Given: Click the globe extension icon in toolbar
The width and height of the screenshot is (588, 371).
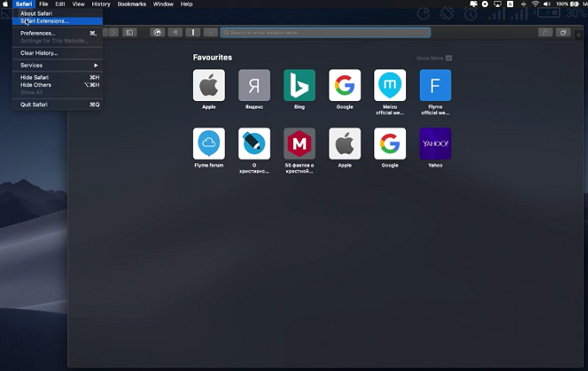Looking at the screenshot, I should [158, 33].
